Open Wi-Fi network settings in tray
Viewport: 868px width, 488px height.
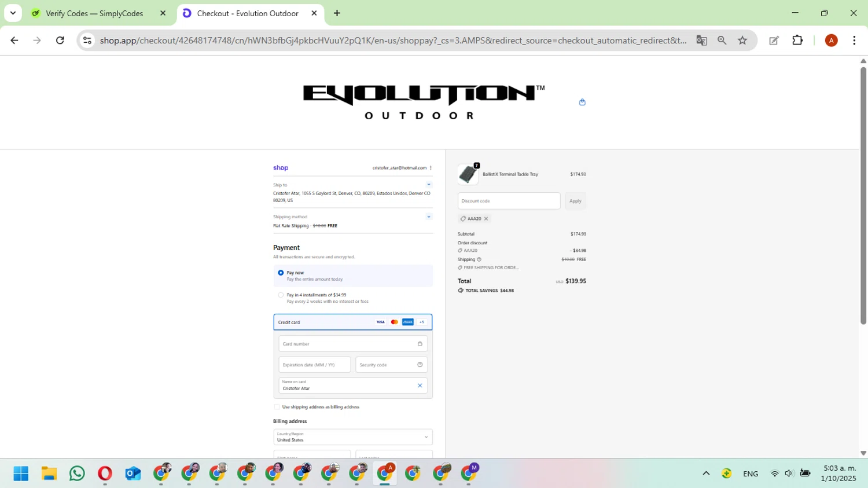tap(774, 474)
